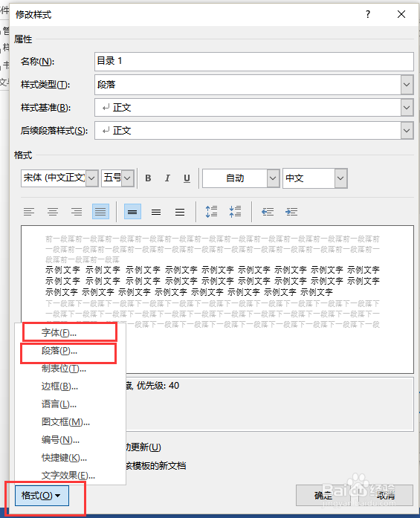Click the 确定 button

point(323,496)
